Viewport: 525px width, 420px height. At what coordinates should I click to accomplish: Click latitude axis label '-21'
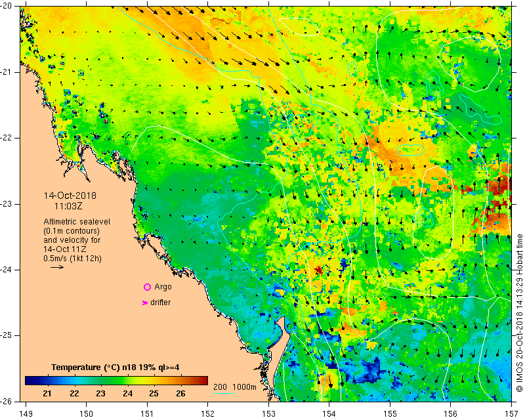6,72
